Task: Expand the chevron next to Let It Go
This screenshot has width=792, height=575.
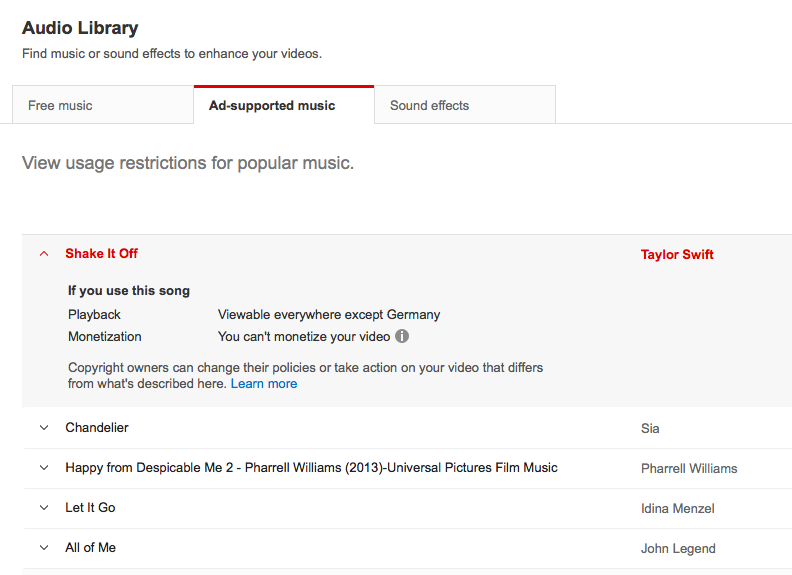Action: (43, 508)
